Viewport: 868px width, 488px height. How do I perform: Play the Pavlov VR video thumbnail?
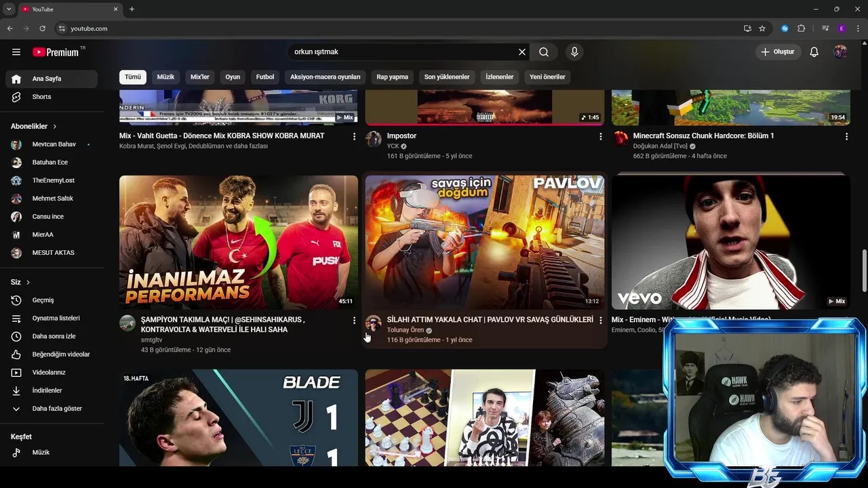tap(485, 242)
